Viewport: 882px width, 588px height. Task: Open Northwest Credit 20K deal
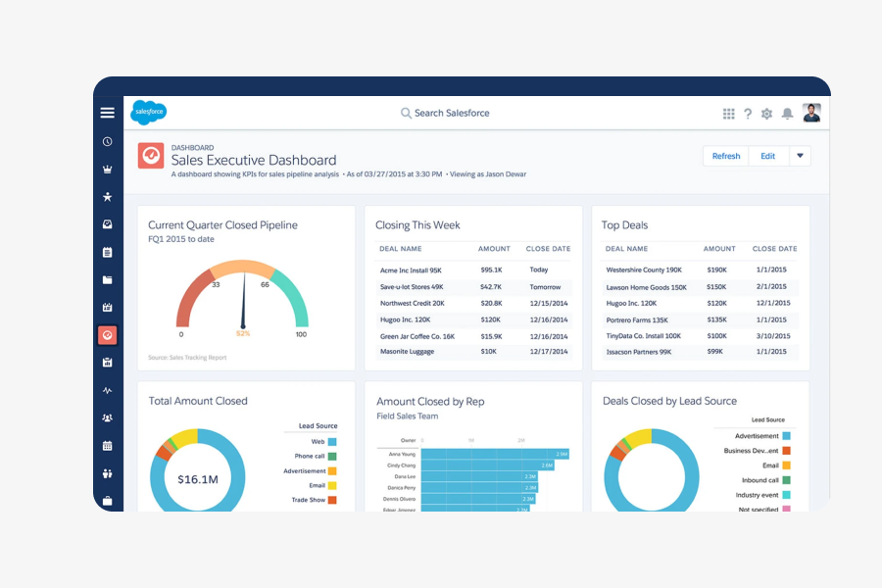(413, 303)
